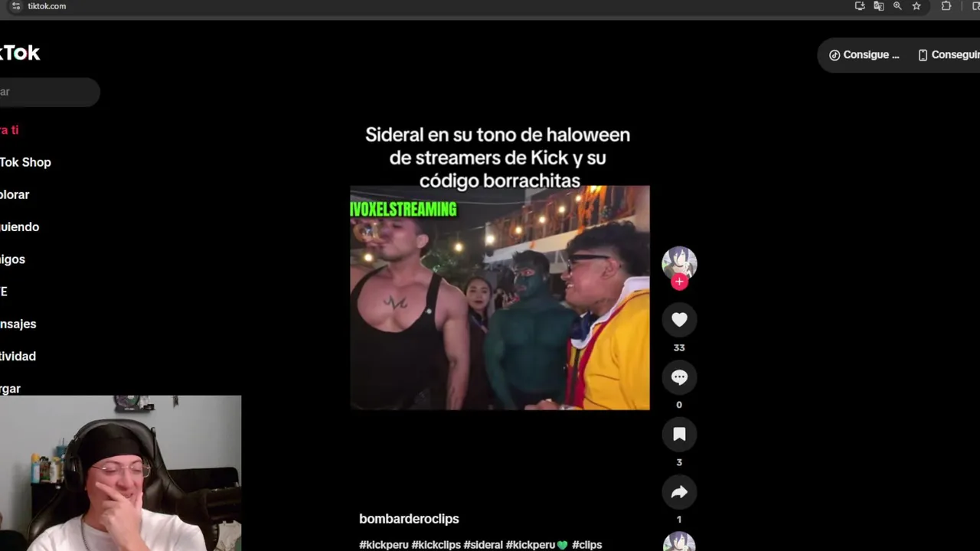
Task: Open the browser extensions puzzle icon
Action: [x=946, y=6]
